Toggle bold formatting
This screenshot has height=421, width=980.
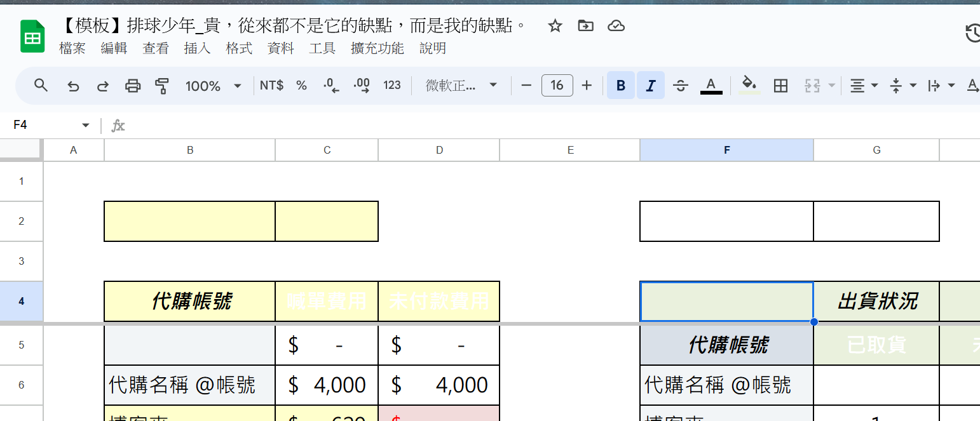(x=621, y=86)
